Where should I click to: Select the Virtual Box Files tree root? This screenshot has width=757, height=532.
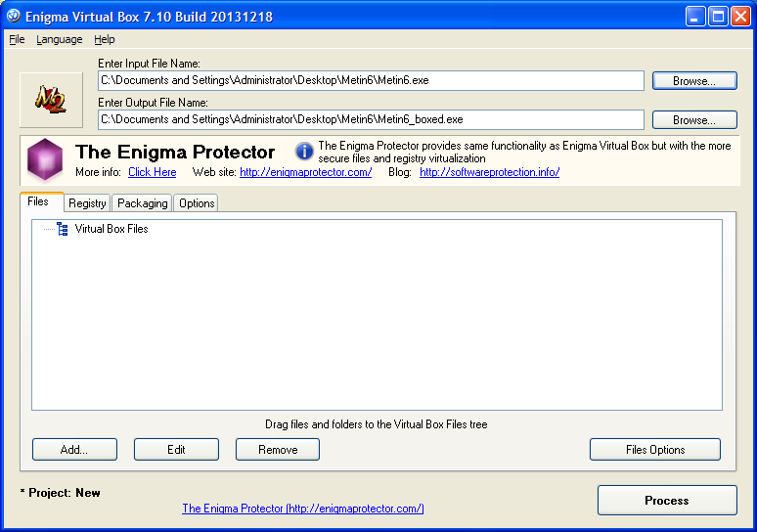tap(111, 229)
